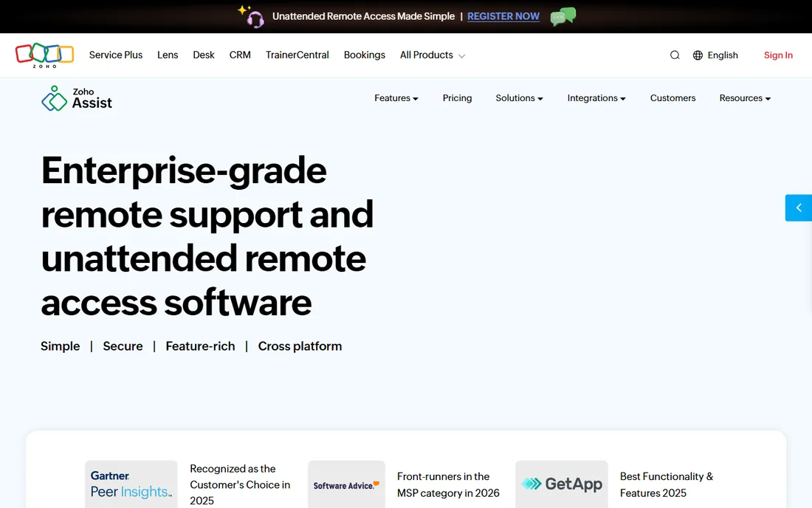Image resolution: width=812 pixels, height=508 pixels.
Task: Open the Desk product link
Action: 204,55
